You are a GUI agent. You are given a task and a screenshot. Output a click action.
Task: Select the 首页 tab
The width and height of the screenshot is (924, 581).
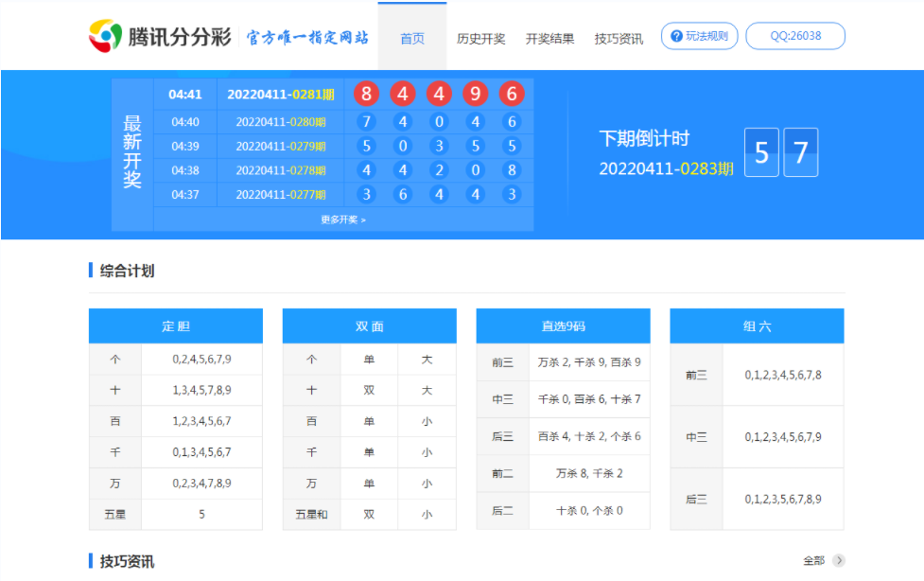click(411, 38)
